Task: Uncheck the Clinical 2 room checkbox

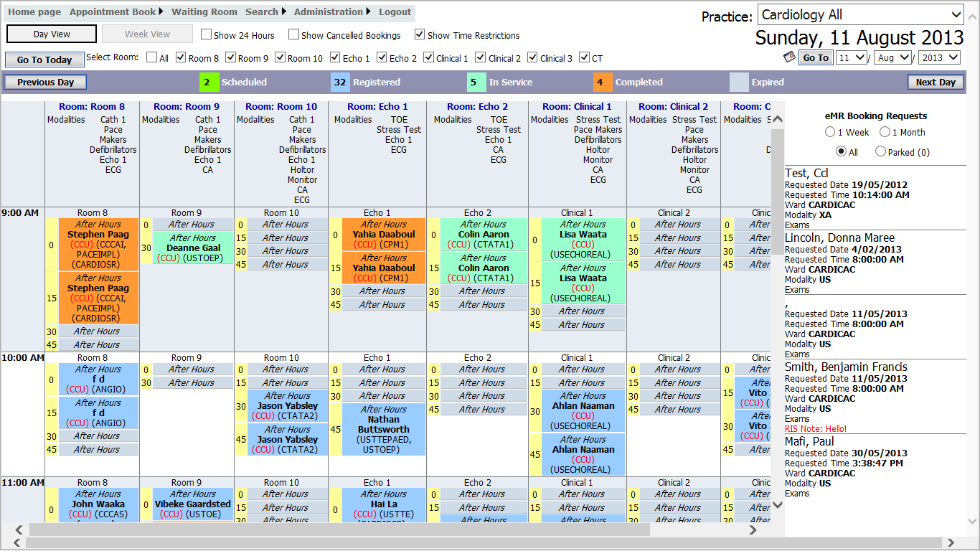Action: (481, 57)
